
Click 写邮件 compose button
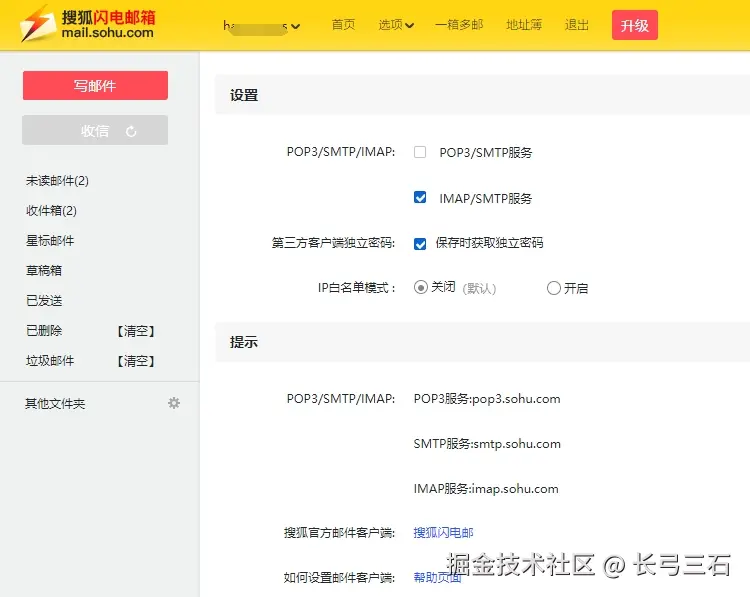click(x=95, y=86)
